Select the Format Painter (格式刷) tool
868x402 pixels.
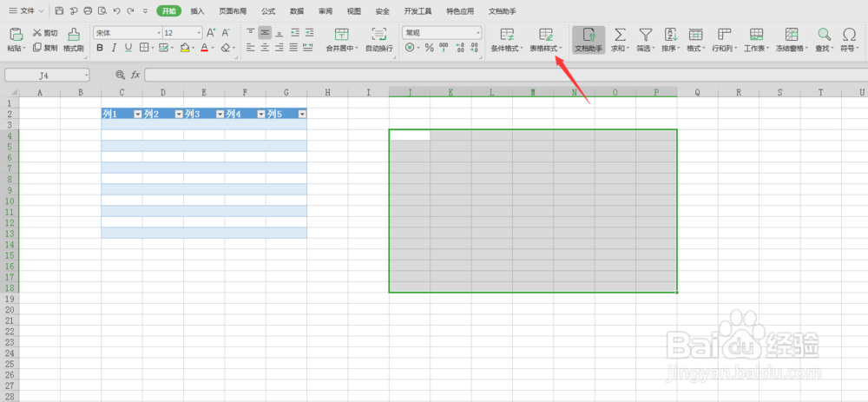point(73,39)
